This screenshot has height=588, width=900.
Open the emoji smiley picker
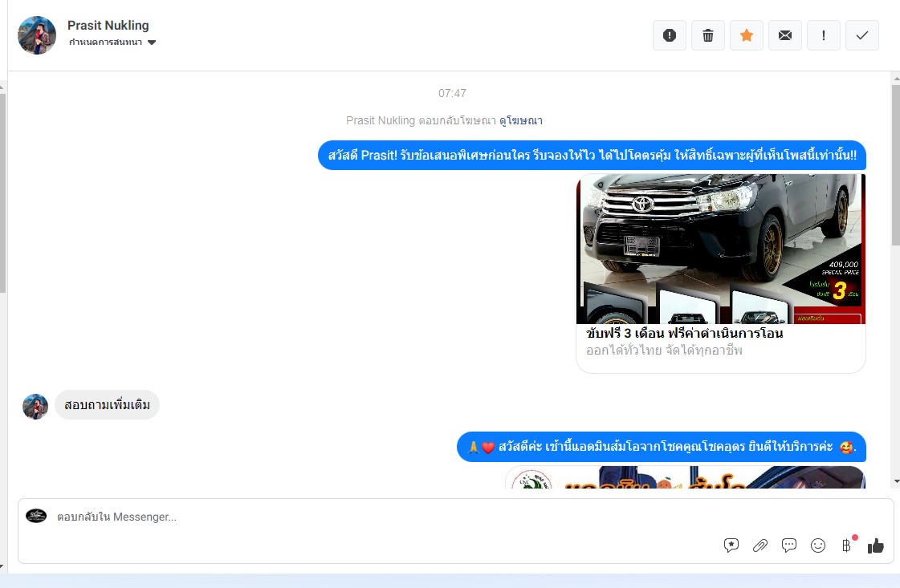(x=818, y=545)
